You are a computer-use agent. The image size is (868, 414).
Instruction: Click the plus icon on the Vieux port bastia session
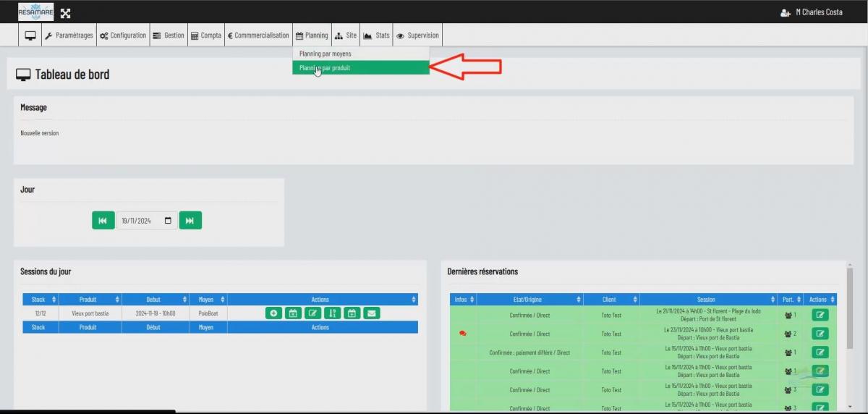tap(273, 313)
